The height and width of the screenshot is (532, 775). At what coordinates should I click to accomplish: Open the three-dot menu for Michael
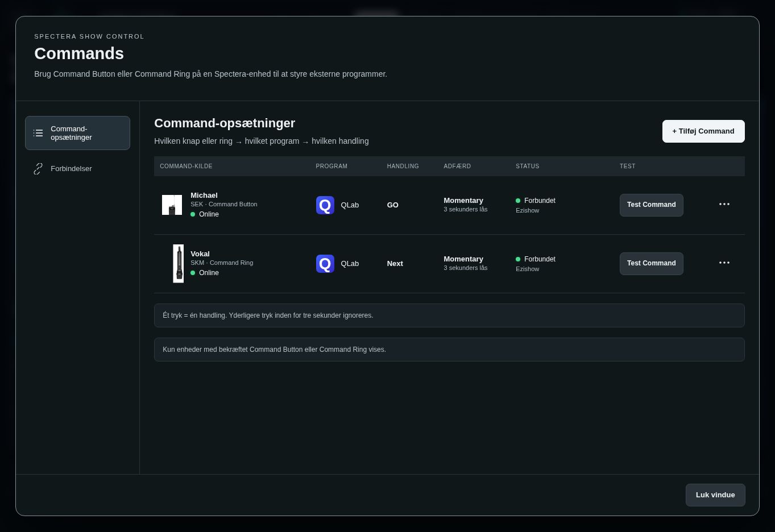724,204
